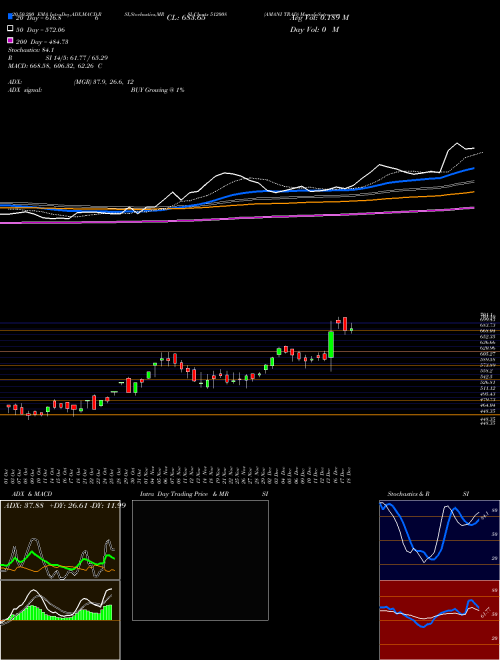Click the blue 20 Day legend swatch
Viewport: 500px width, 660px height.
click(x=10, y=18)
